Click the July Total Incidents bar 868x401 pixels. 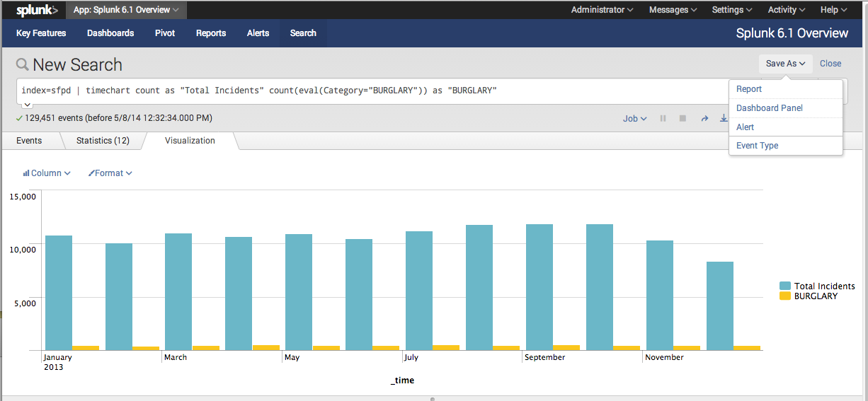tap(419, 291)
